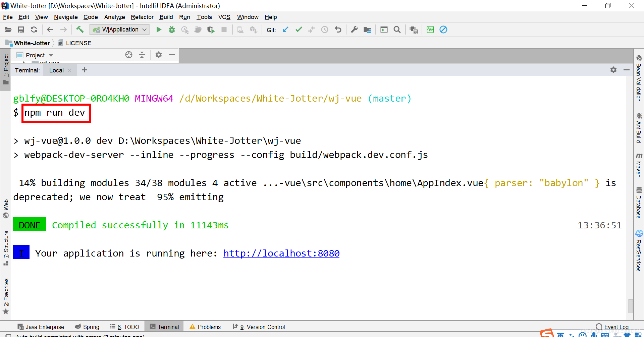Screen dimensions: 644x337
Task: Show Git history with the clock icon
Action: [x=325, y=30]
